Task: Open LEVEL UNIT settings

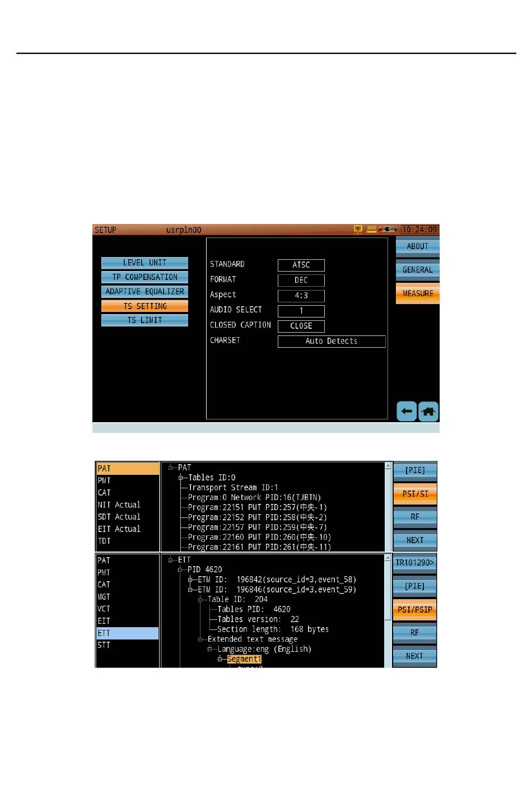Action: 144,263
